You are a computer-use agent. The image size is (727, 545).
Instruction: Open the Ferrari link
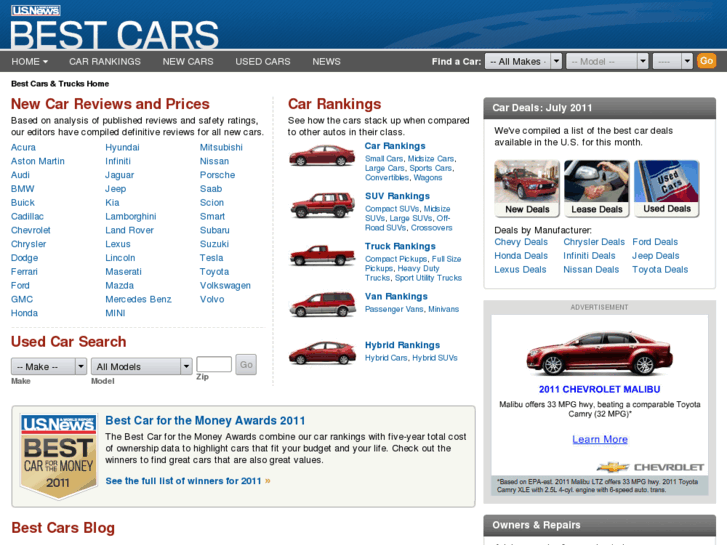tap(24, 272)
